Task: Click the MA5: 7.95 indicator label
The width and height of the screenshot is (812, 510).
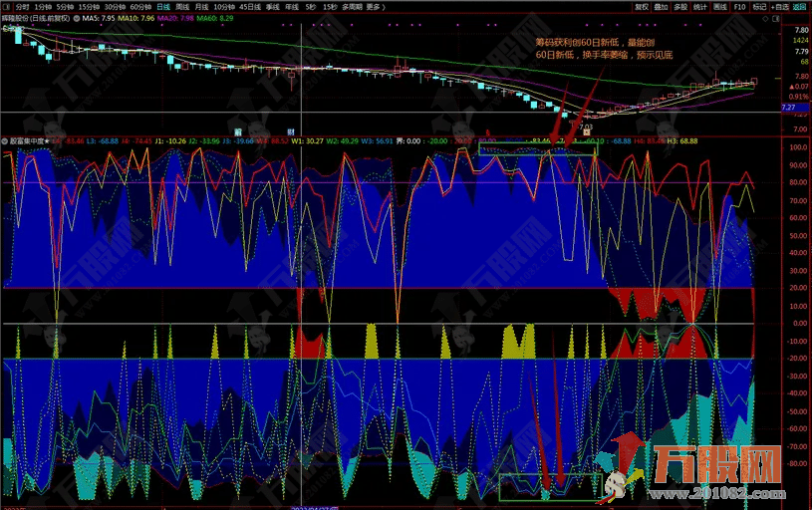Action: click(x=99, y=18)
